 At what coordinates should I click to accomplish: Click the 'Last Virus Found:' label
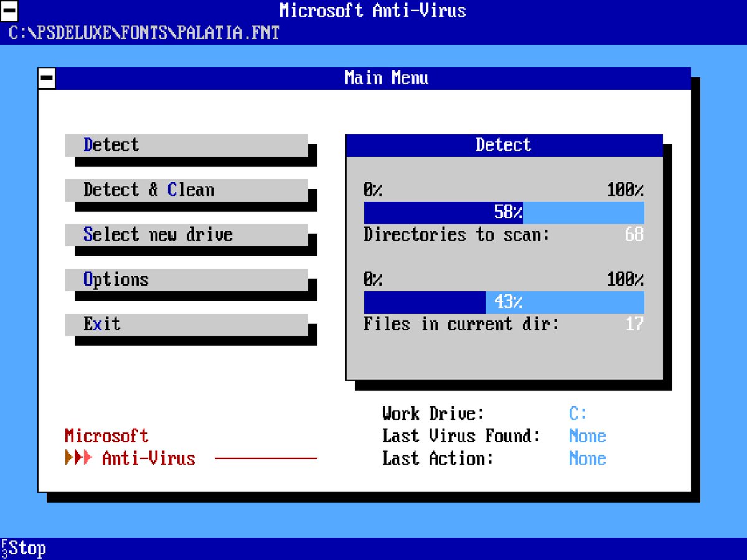[461, 436]
